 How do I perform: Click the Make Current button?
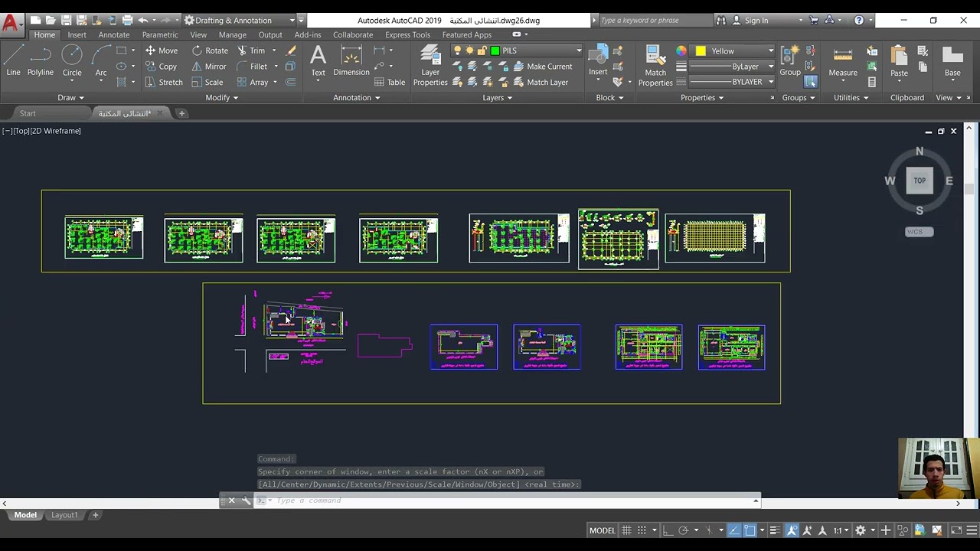(542, 67)
